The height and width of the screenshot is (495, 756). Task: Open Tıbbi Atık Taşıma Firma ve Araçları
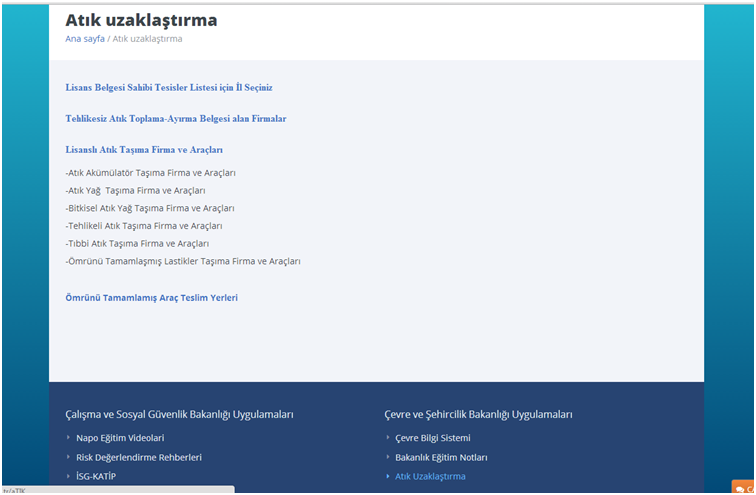[137, 243]
